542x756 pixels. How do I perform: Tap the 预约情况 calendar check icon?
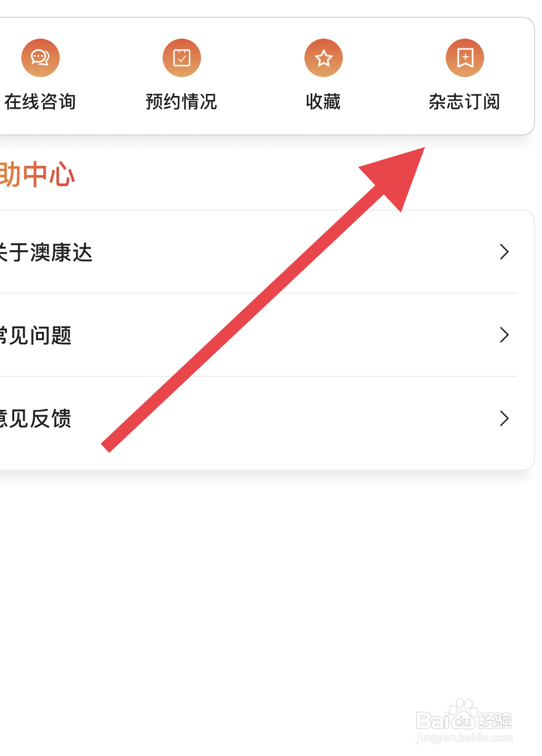click(182, 58)
